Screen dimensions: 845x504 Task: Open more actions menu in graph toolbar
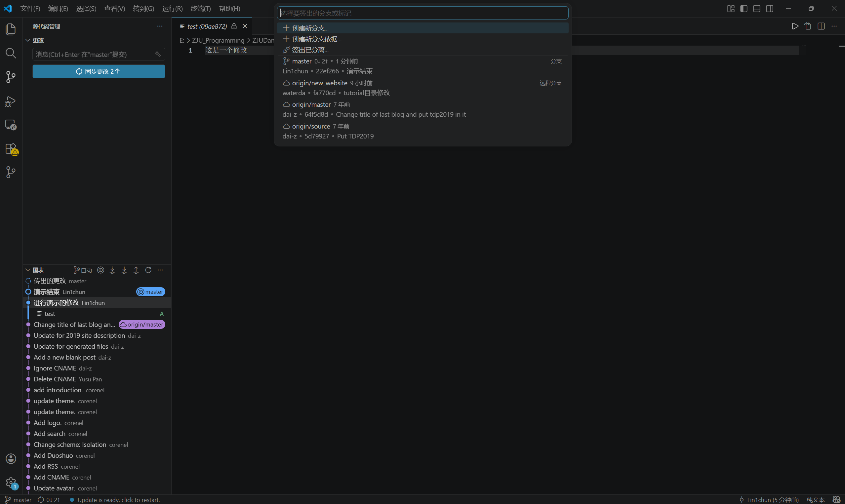[x=160, y=270]
